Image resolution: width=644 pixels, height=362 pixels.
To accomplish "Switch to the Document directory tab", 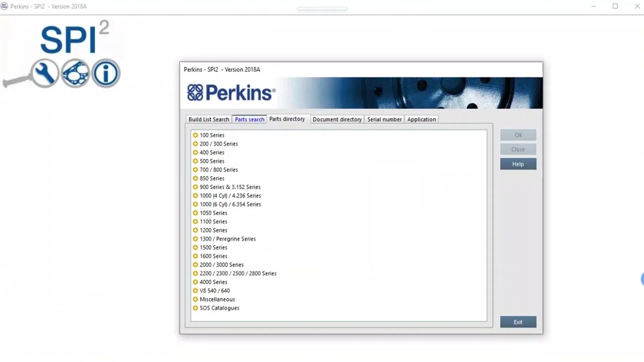I will 337,119.
